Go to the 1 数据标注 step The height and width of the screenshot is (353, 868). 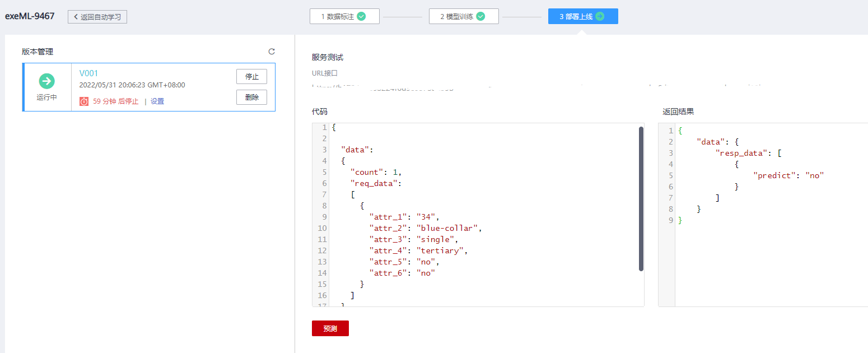tap(338, 17)
